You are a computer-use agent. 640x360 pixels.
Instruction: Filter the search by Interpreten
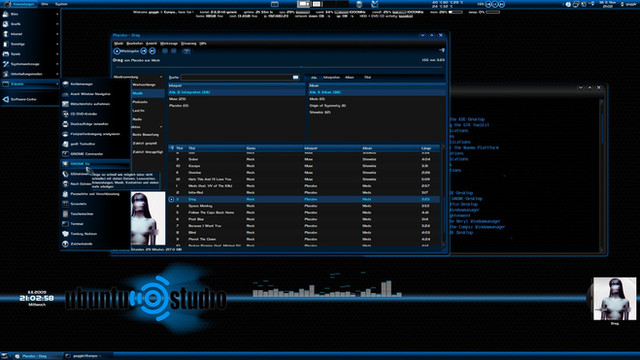[x=331, y=77]
